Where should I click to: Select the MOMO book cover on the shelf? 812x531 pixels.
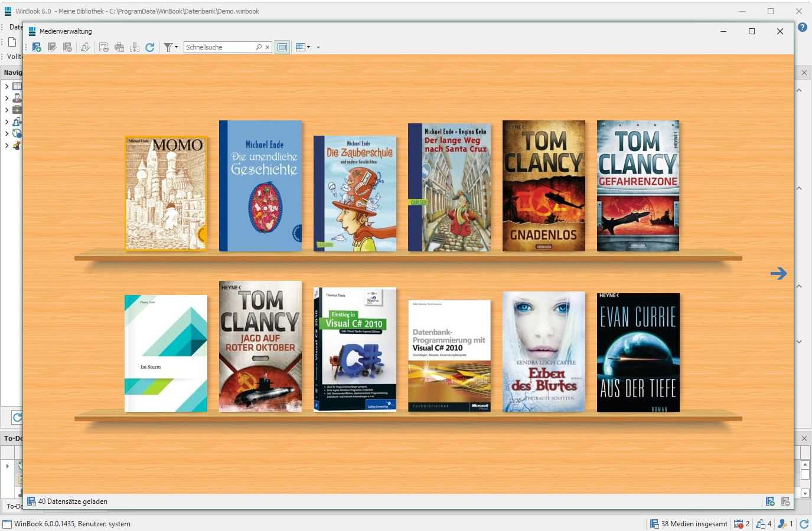[165, 194]
